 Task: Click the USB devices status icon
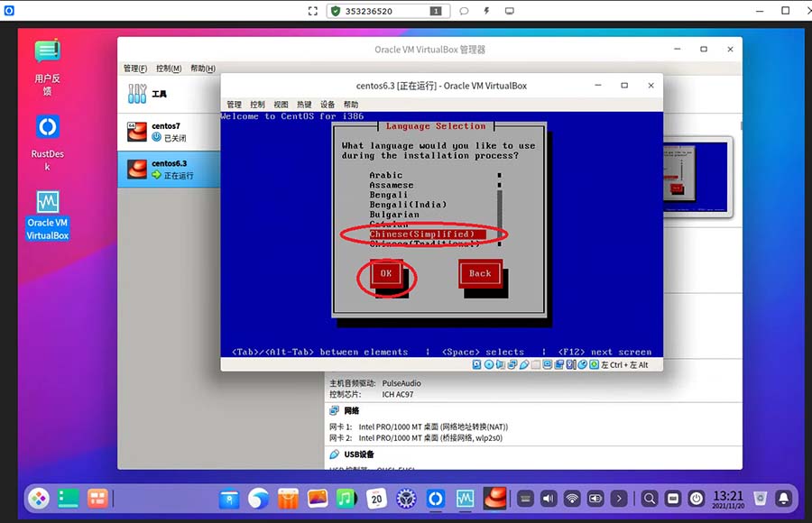[524, 364]
